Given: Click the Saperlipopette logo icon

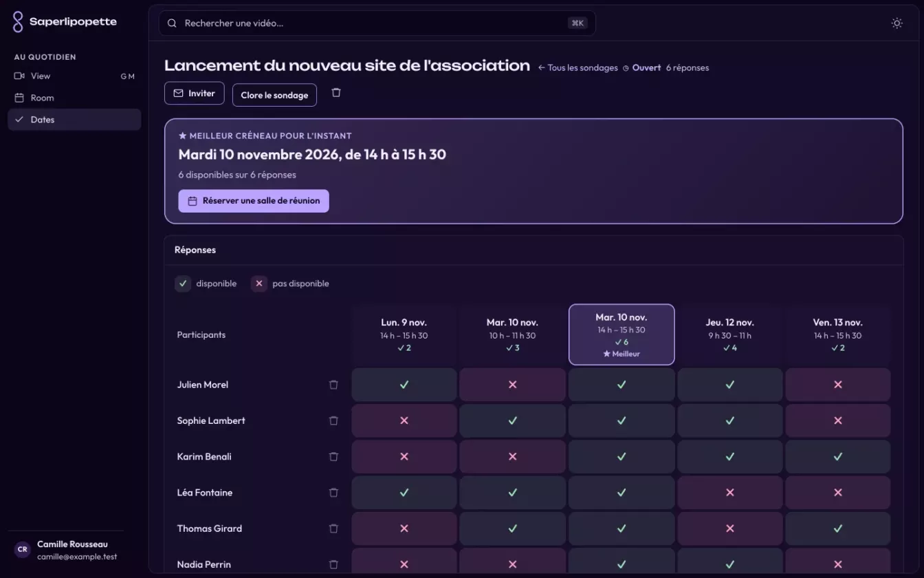Looking at the screenshot, I should [18, 22].
